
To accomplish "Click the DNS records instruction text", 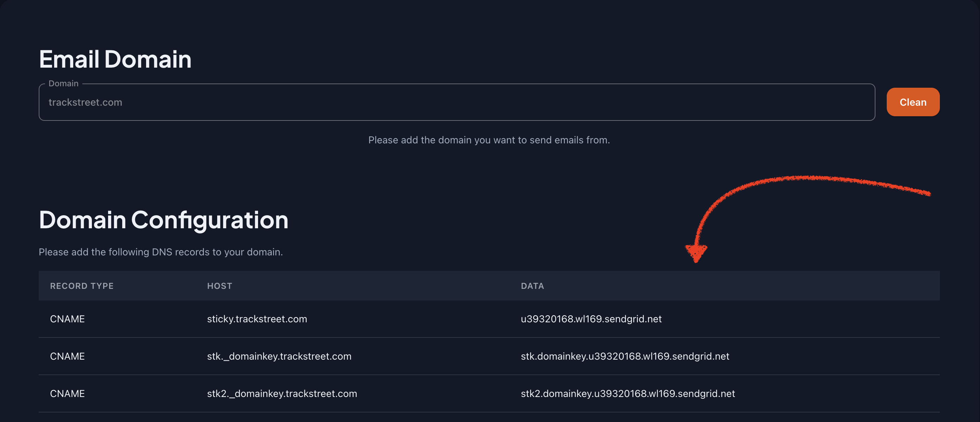I will (x=161, y=252).
